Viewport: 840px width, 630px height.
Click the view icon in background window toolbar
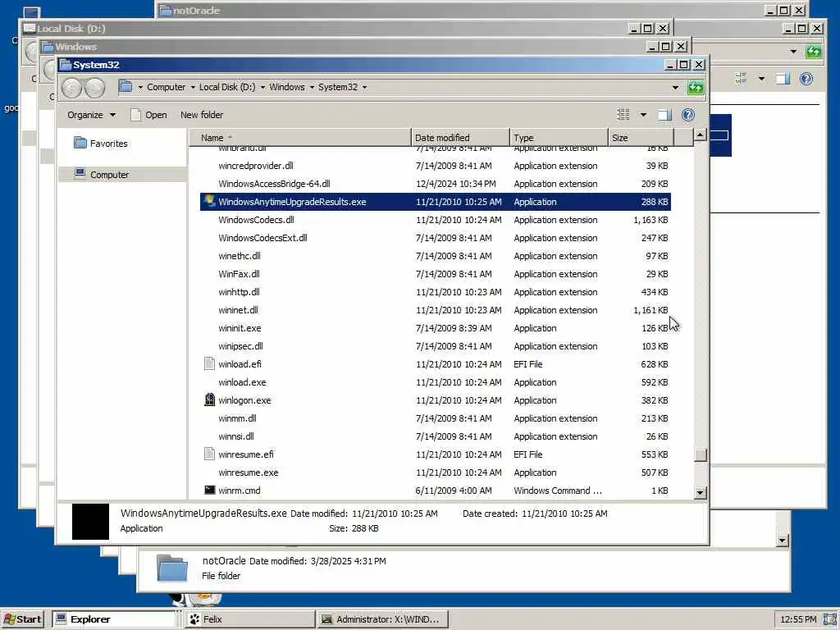[x=741, y=79]
